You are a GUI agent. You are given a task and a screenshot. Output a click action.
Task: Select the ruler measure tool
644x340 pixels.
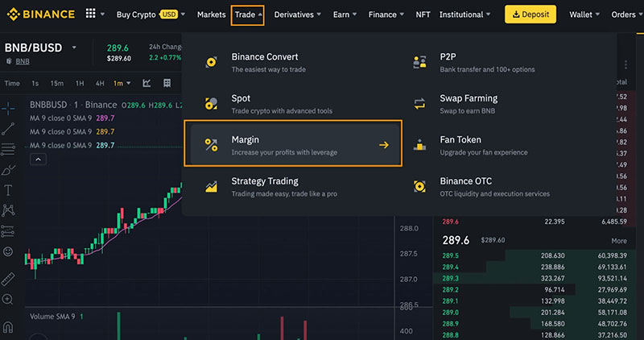pyautogui.click(x=8, y=279)
